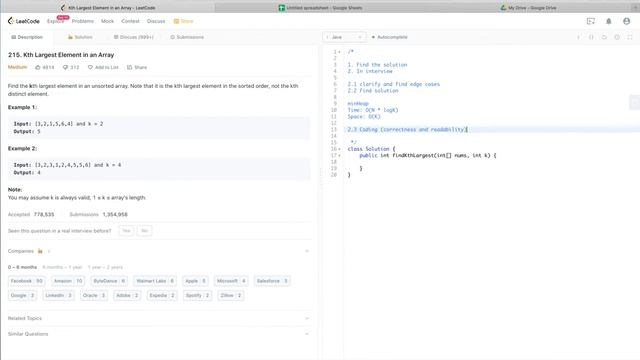Click the Share icon
The width and height of the screenshot is (640, 360).
pos(129,67)
